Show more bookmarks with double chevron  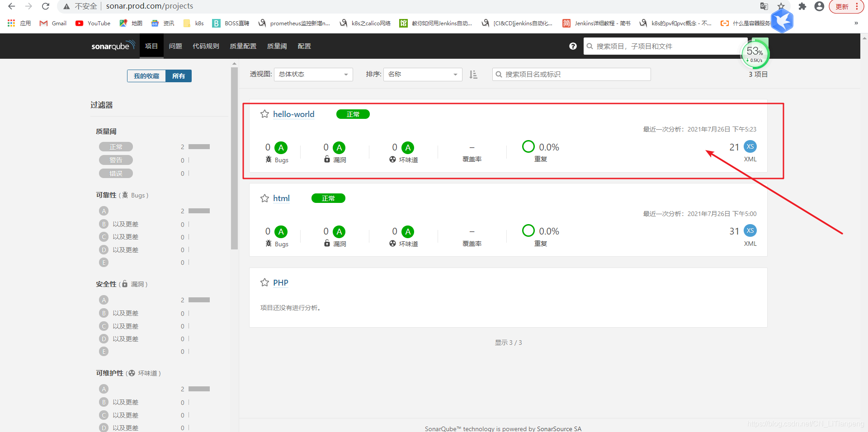coord(856,23)
